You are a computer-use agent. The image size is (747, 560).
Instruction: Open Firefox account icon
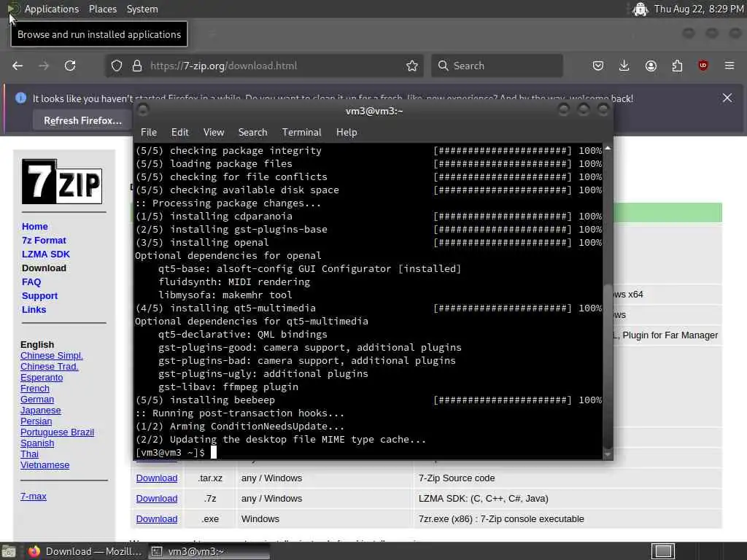651,66
